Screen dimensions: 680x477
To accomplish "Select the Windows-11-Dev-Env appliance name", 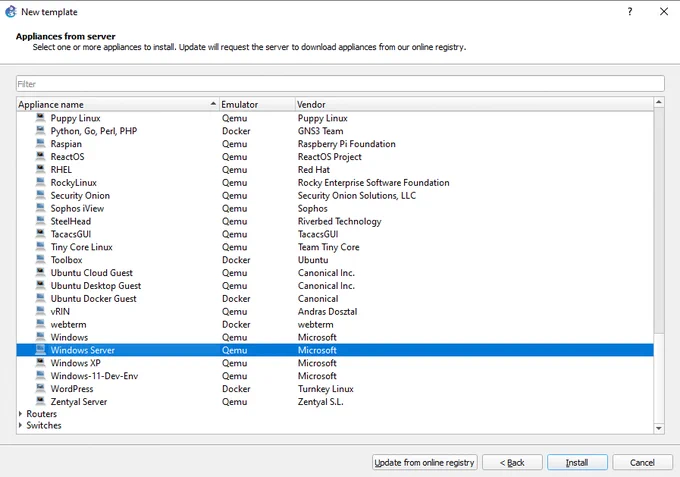I will [x=94, y=376].
